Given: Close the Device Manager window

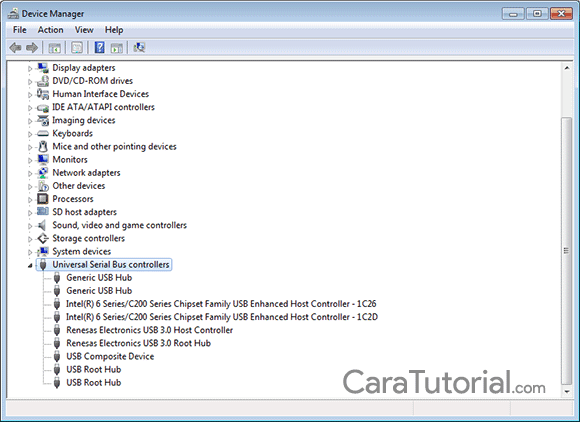Looking at the screenshot, I should 562,14.
